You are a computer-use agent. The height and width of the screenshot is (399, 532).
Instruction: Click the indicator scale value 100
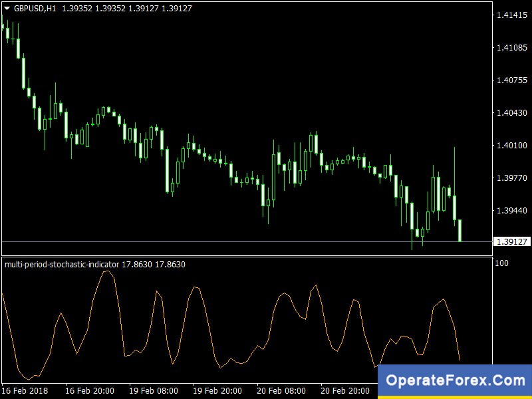(x=502, y=263)
